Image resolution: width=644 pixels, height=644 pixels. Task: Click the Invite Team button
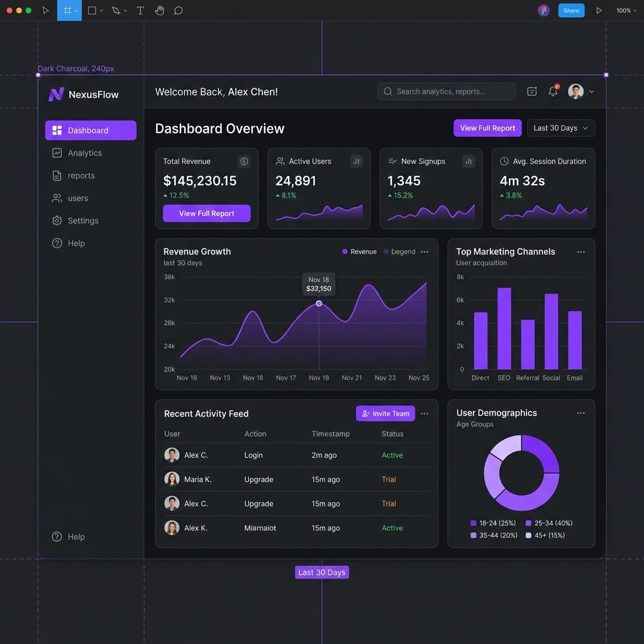386,413
